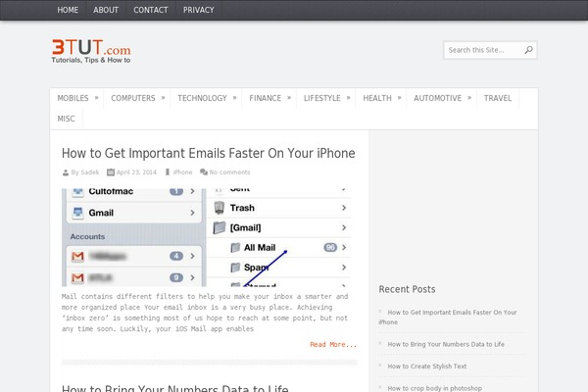Expand the COMPUTERS menu arrow
Screen dimensions: 588x392
point(163,98)
